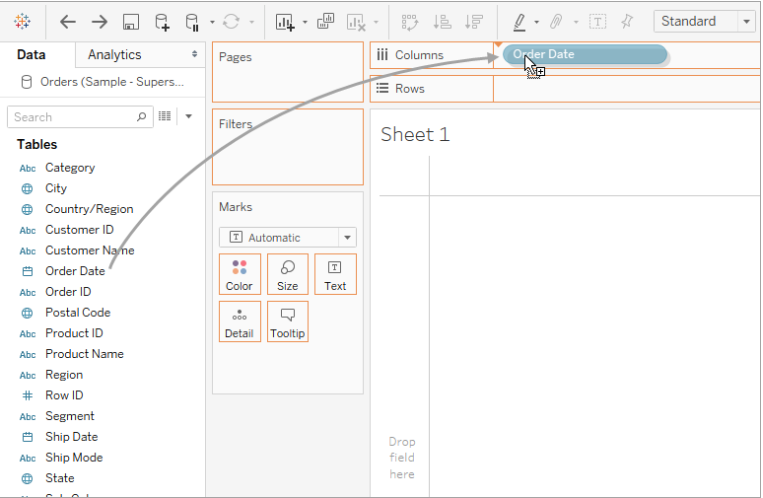This screenshot has width=763, height=498.
Task: Click the Clear Sheet icon
Action: pyautogui.click(x=356, y=22)
